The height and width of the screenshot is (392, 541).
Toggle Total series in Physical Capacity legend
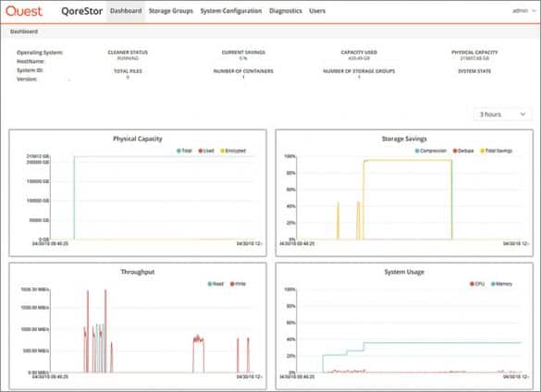pos(184,151)
